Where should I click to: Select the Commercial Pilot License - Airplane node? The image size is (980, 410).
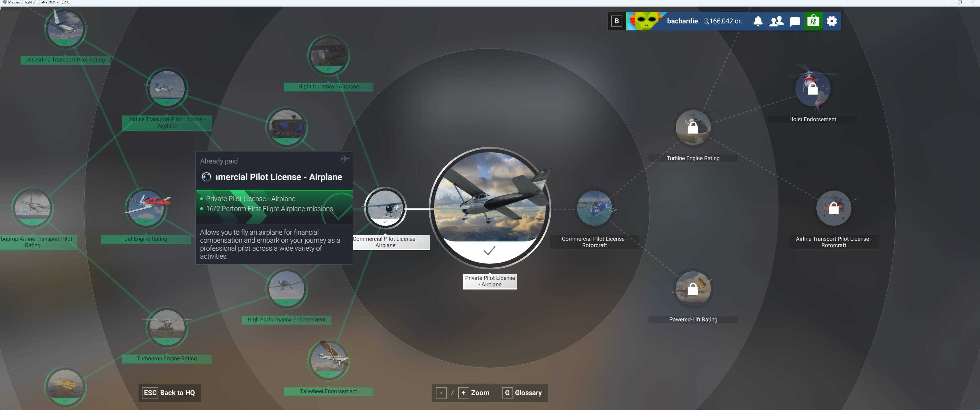385,208
